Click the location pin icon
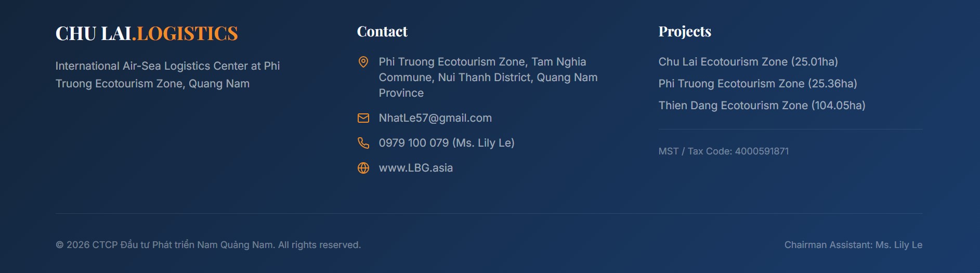Screen dimensions: 980x273 pos(363,62)
